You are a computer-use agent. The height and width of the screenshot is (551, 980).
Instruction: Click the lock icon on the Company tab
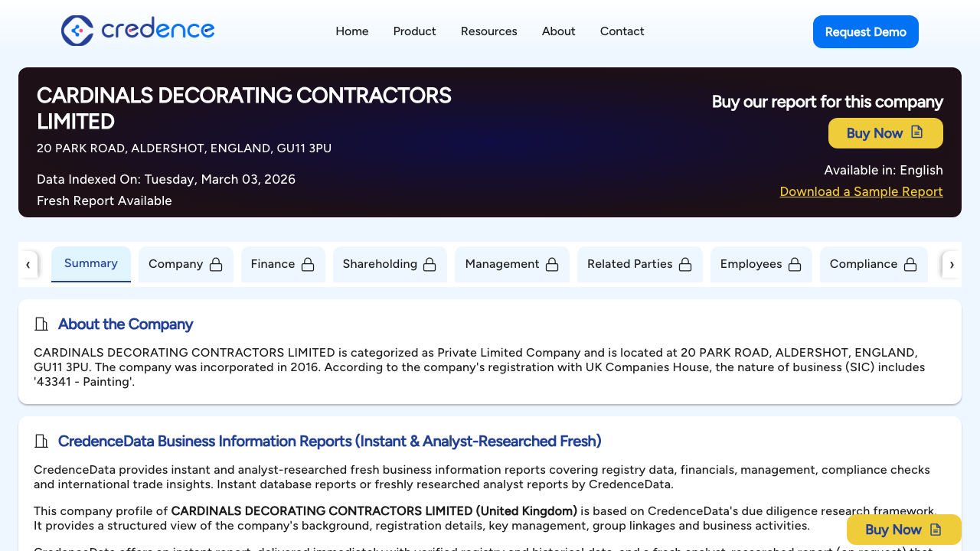click(215, 263)
